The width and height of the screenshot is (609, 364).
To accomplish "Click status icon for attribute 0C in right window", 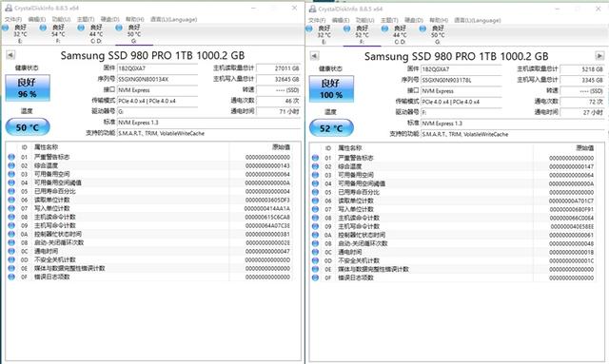I will [x=315, y=252].
